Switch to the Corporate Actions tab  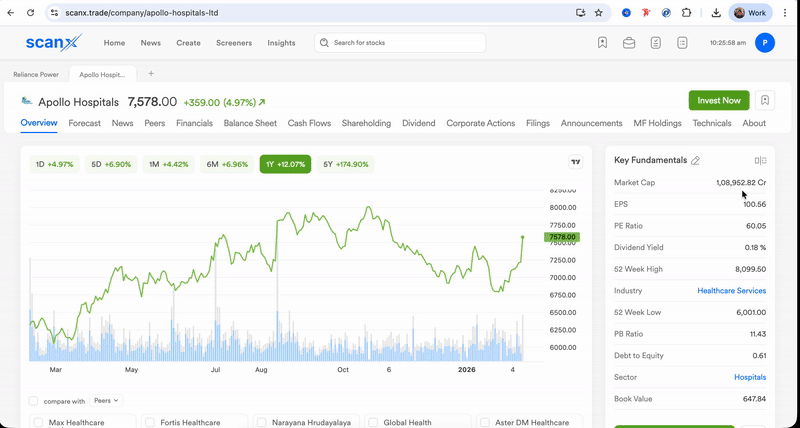click(x=481, y=123)
